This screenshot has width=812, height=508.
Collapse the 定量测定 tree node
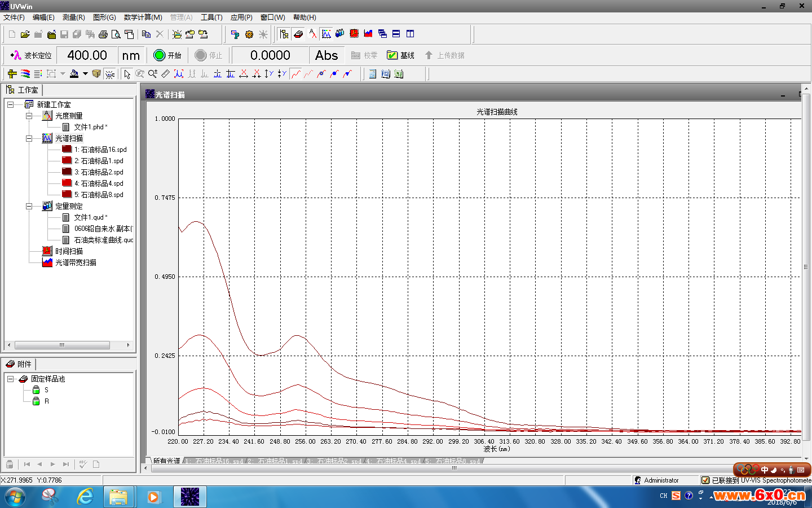(x=29, y=206)
